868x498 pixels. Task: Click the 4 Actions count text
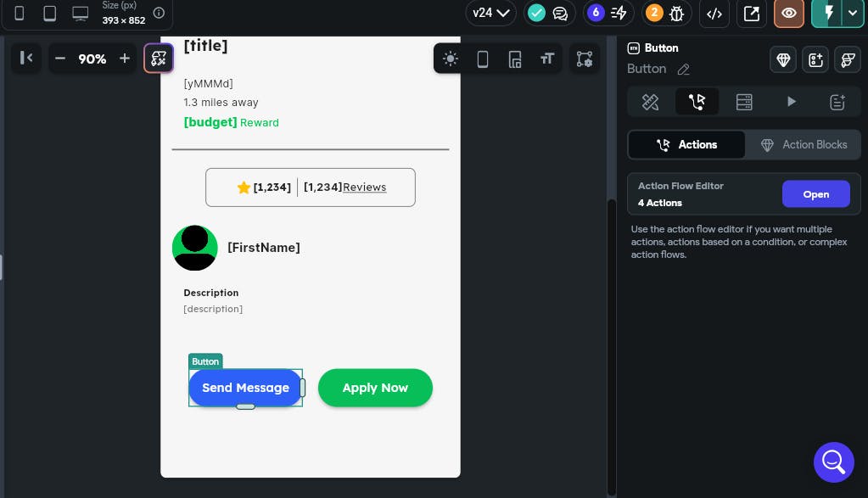pyautogui.click(x=660, y=203)
